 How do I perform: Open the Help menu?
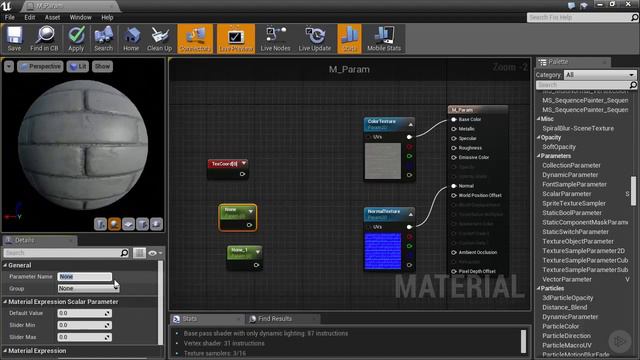107,18
